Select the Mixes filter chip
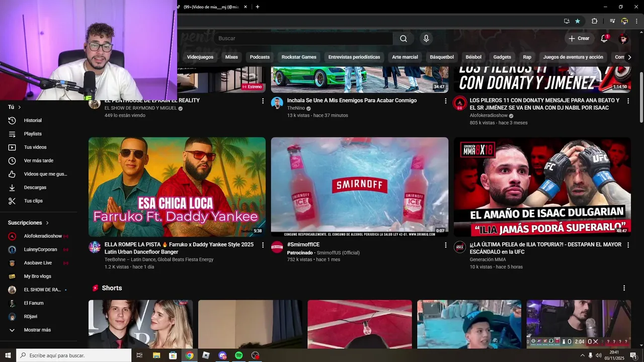This screenshot has height=362, width=644. point(231,57)
